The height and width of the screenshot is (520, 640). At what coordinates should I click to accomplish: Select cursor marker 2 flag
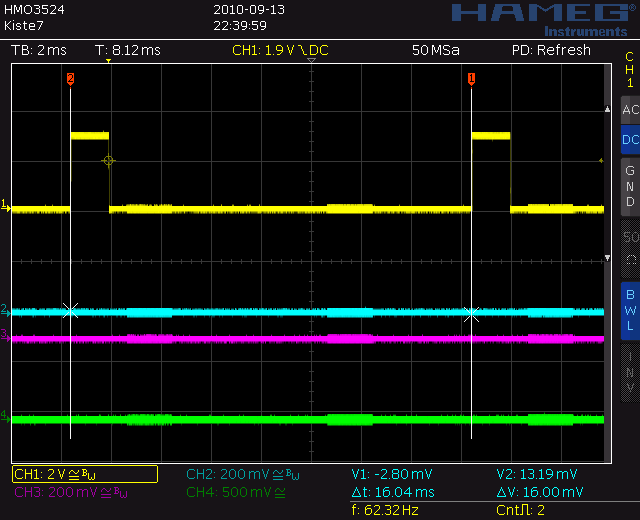click(x=71, y=79)
